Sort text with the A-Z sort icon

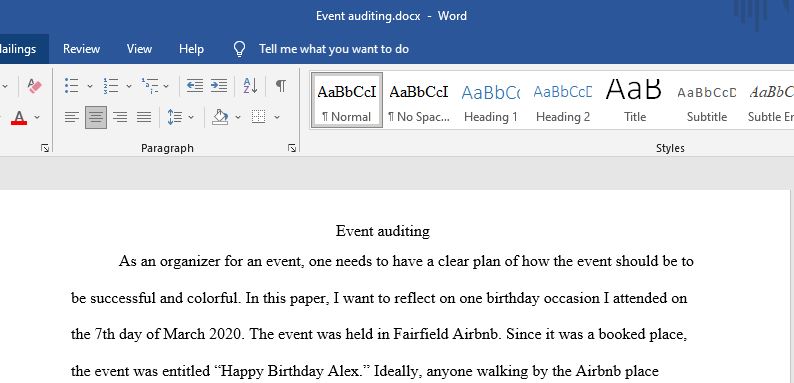(x=250, y=86)
